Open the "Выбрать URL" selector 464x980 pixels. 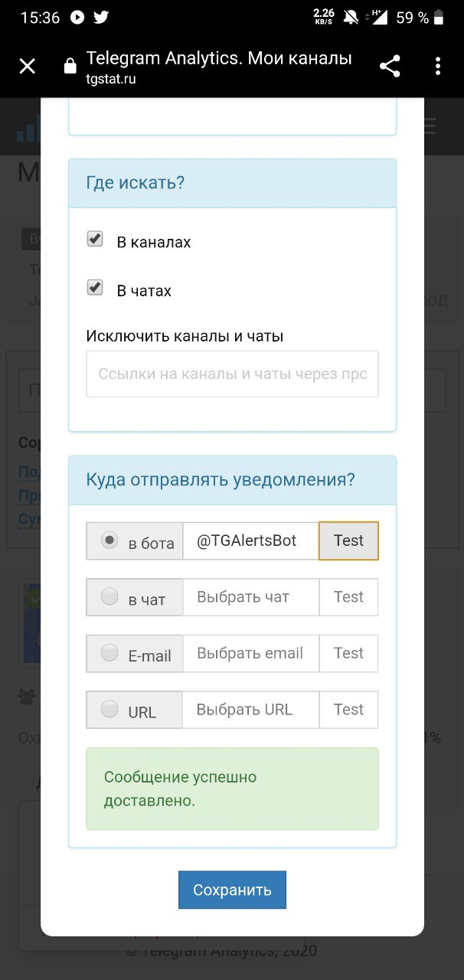pos(250,710)
